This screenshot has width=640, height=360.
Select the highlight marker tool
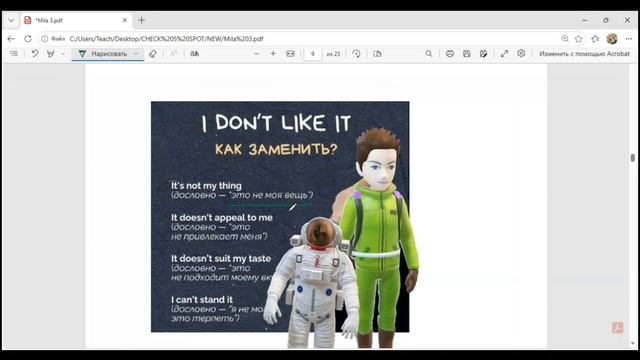[x=51, y=53]
